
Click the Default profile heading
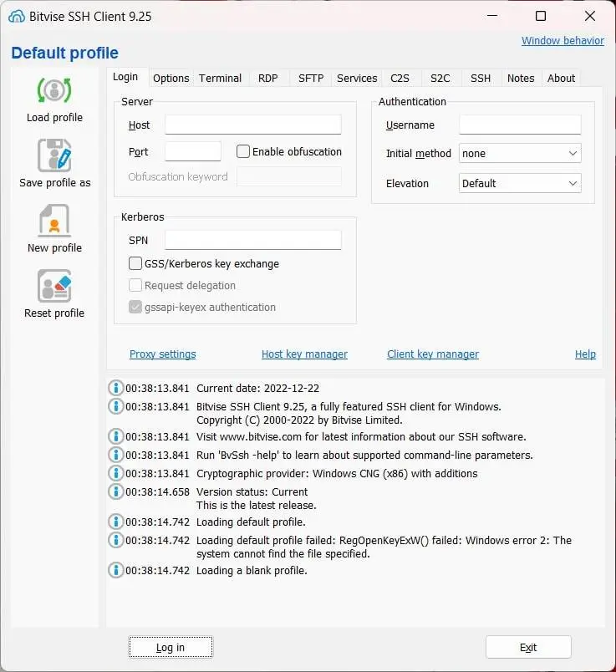click(64, 53)
